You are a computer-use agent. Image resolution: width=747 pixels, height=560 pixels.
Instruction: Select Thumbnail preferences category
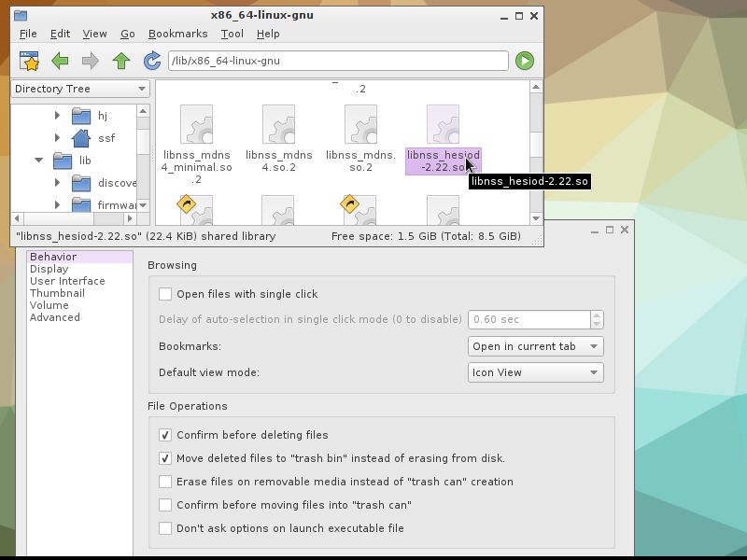click(79, 293)
